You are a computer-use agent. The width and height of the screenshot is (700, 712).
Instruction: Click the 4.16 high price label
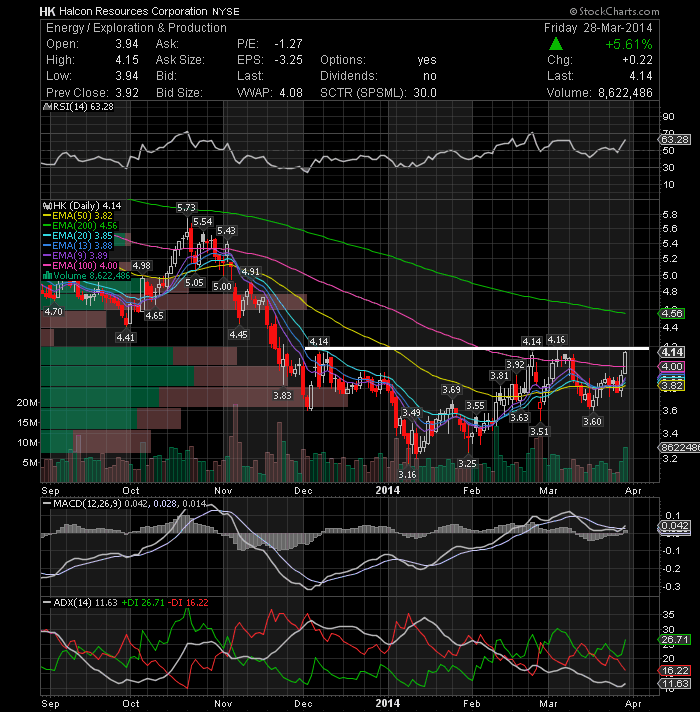[557, 340]
